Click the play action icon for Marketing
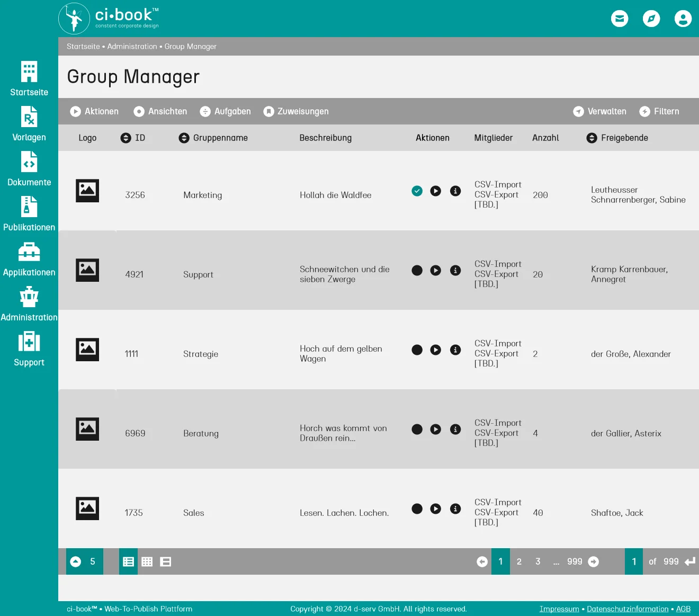699x616 pixels. point(436,191)
